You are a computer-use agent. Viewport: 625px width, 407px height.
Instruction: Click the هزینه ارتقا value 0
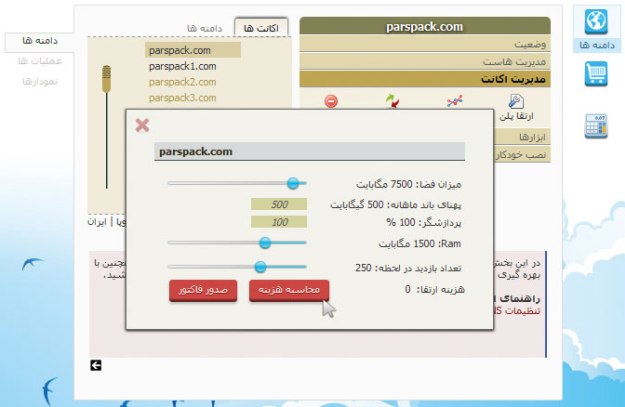pyautogui.click(x=407, y=289)
